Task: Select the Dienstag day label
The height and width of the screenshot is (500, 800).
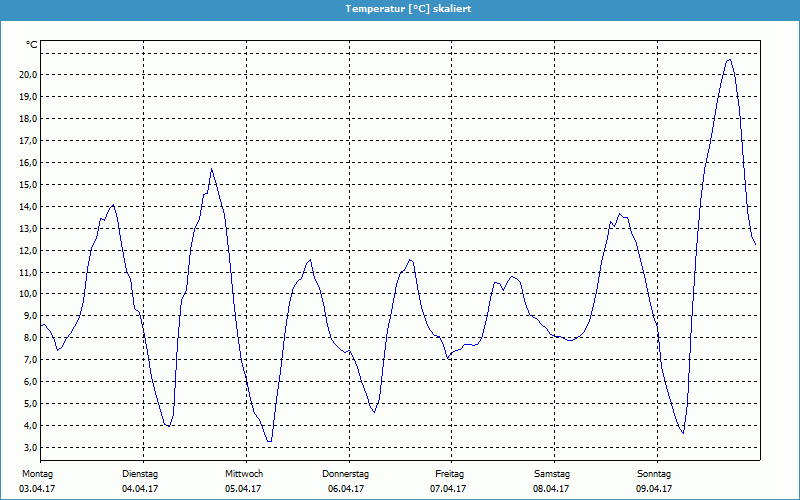Action: coord(140,473)
